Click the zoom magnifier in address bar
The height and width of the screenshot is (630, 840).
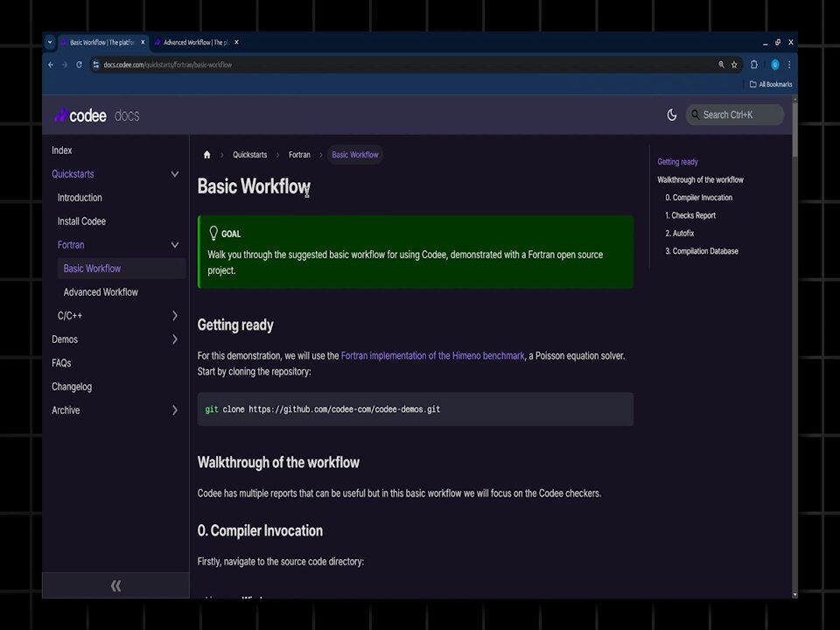[721, 65]
